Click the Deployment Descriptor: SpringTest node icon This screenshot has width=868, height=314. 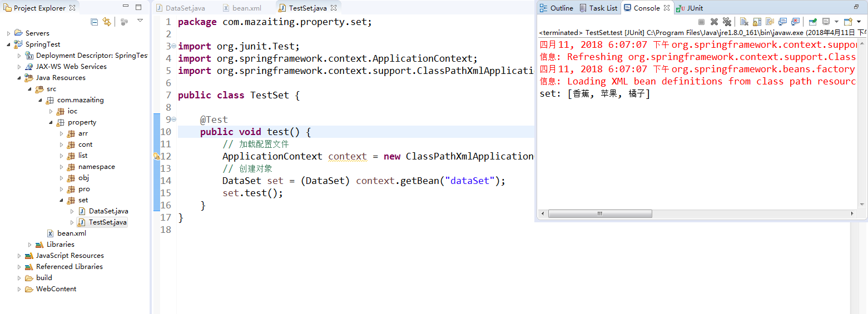tap(29, 56)
